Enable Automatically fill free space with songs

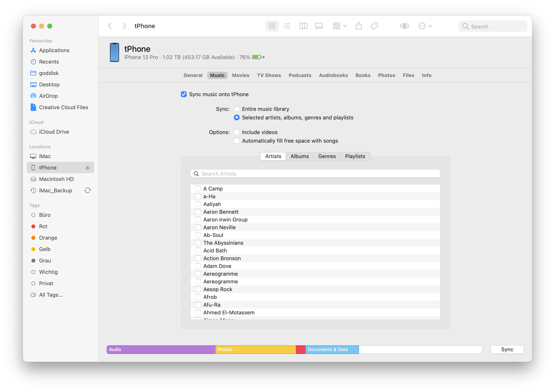click(237, 141)
